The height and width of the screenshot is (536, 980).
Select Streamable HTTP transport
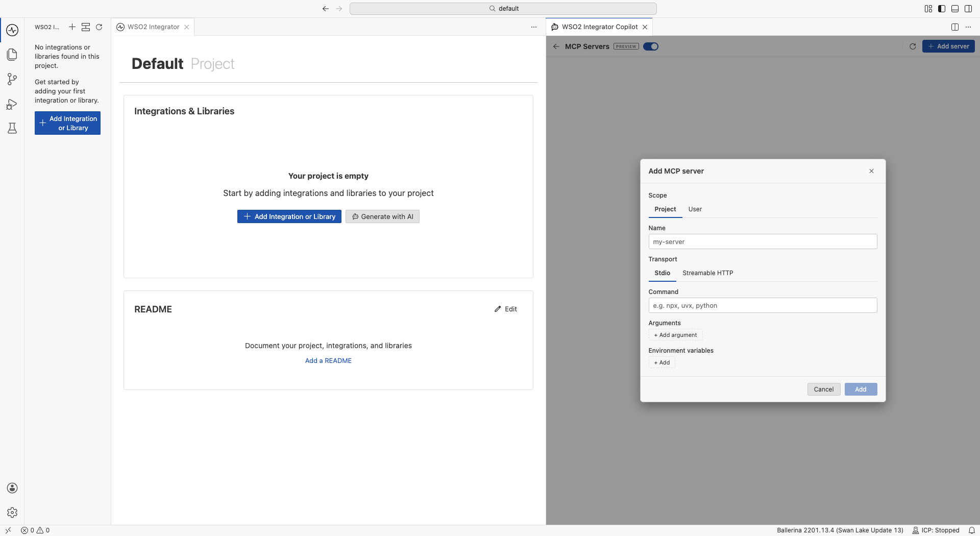707,273
